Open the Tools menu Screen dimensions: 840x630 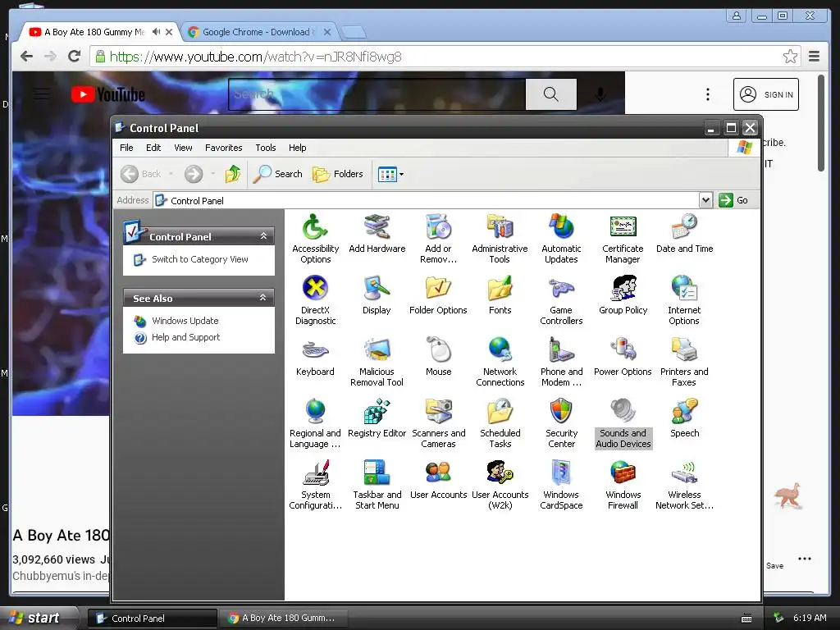pos(265,148)
